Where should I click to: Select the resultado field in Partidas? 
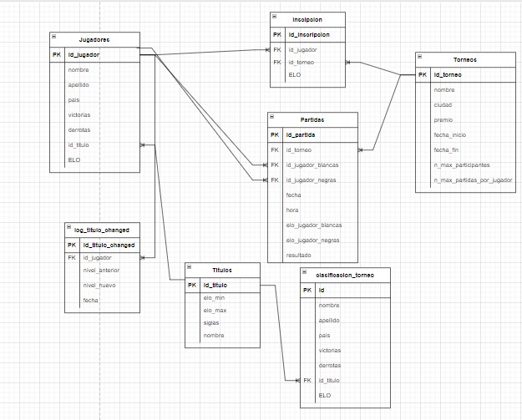coord(298,255)
